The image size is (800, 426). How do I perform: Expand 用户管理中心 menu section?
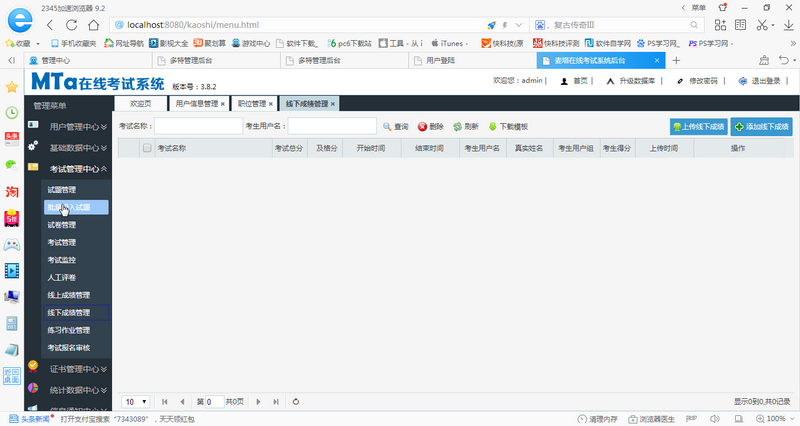[68, 127]
